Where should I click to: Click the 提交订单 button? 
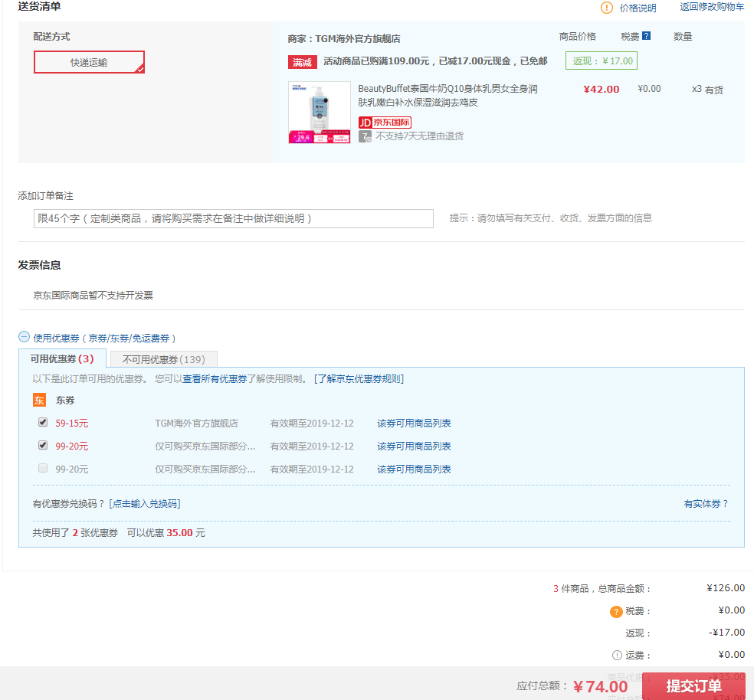coord(694,686)
